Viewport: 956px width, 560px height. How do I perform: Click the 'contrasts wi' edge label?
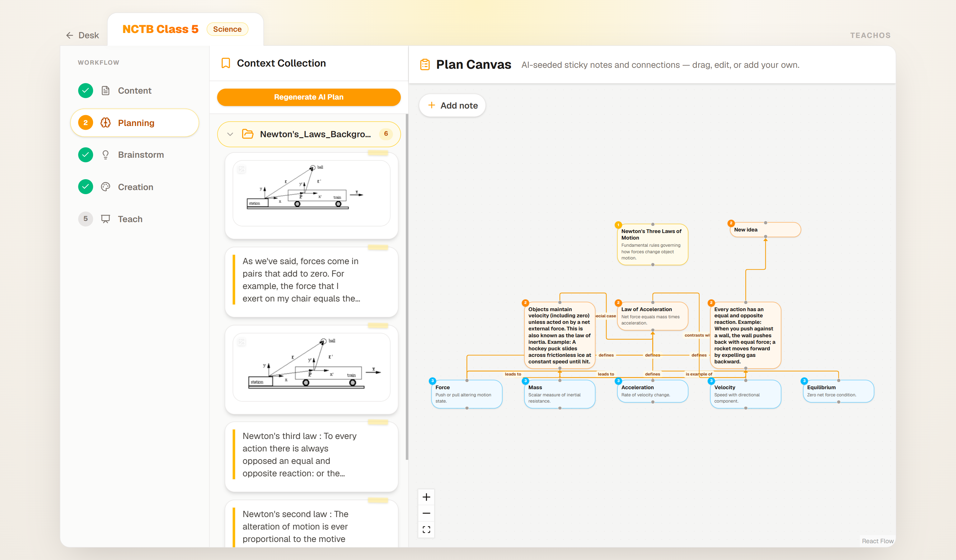(x=696, y=335)
